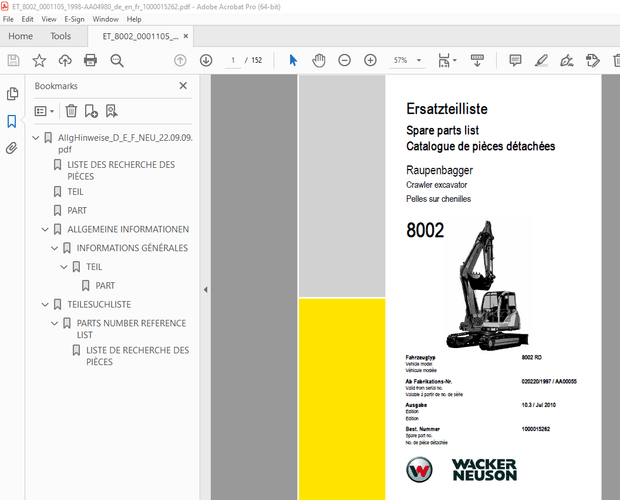This screenshot has height=500, width=620.
Task: Zoom in with plus icon
Action: click(370, 60)
